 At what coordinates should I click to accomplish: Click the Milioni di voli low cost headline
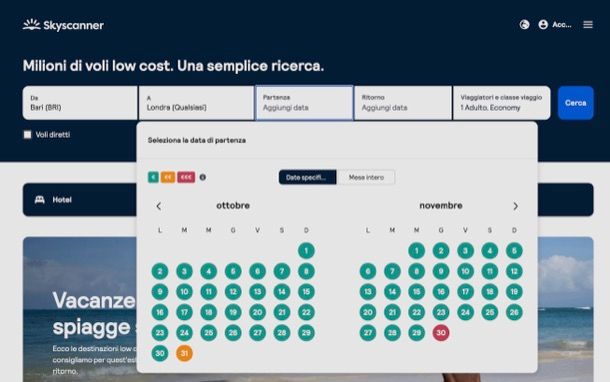[x=173, y=66]
